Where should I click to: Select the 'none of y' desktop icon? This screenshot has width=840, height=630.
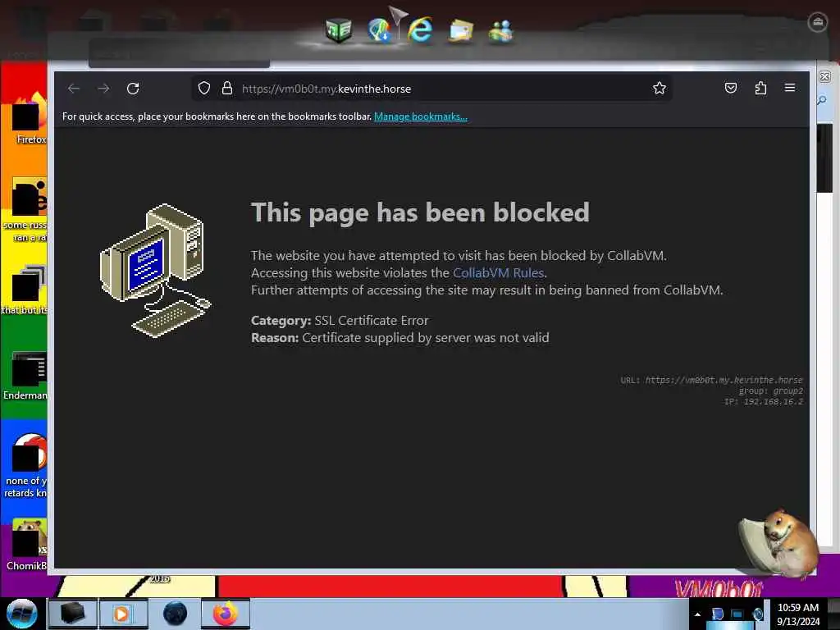[x=27, y=465]
